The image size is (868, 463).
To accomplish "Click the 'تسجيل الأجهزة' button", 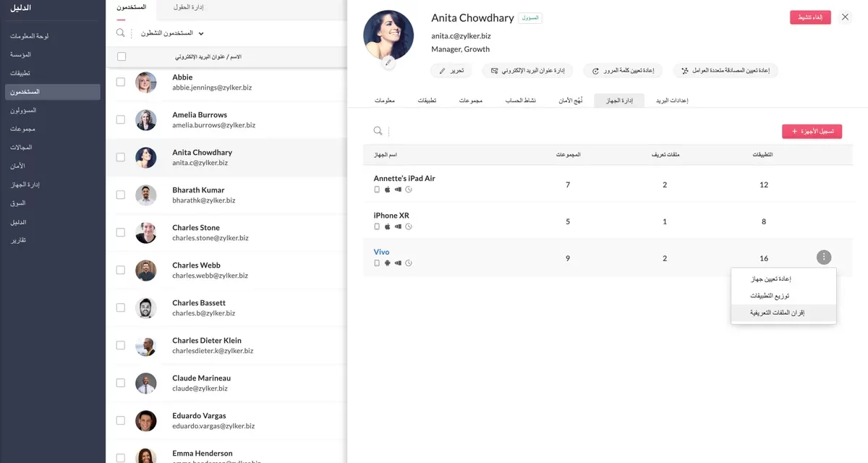I will (x=812, y=132).
